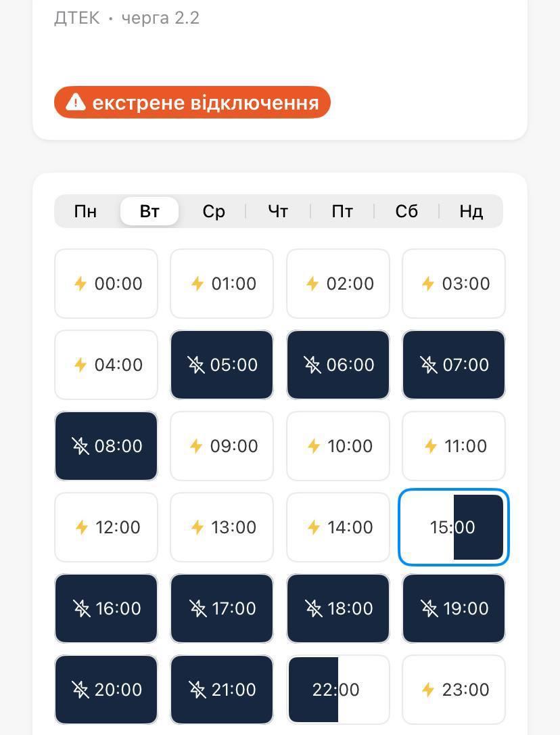The image size is (560, 735).
Task: Click the crossed-out bolt icon beside 16:00
Action: [x=81, y=608]
